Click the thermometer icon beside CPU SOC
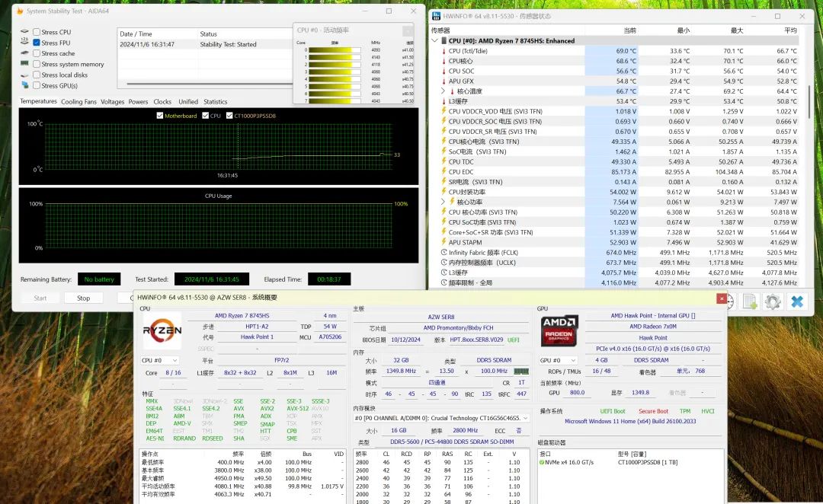The height and width of the screenshot is (504, 823). pos(444,71)
